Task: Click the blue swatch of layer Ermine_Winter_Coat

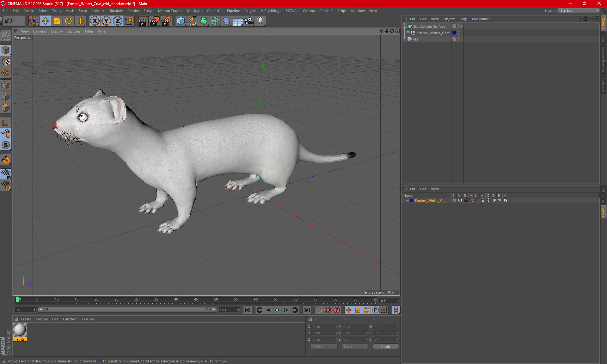Action: (x=411, y=201)
